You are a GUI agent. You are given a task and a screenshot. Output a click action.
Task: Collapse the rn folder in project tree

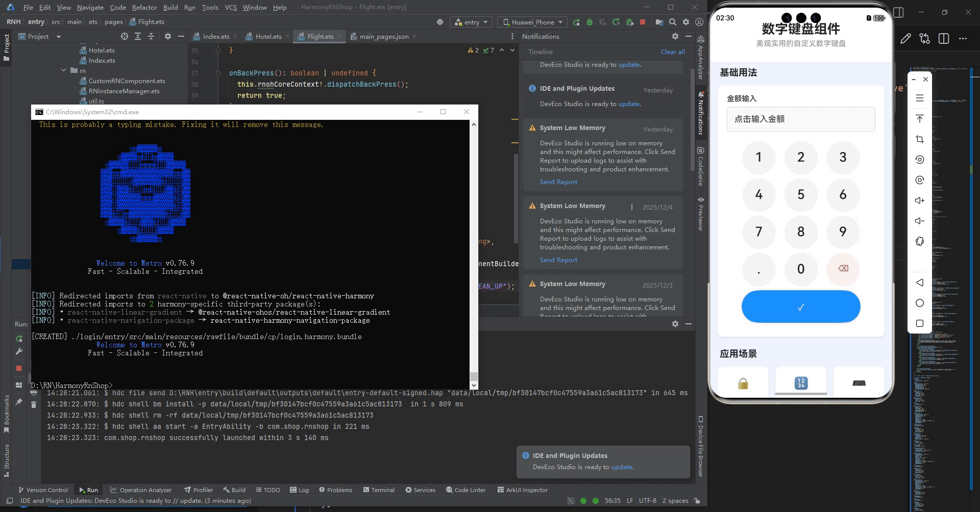point(63,70)
